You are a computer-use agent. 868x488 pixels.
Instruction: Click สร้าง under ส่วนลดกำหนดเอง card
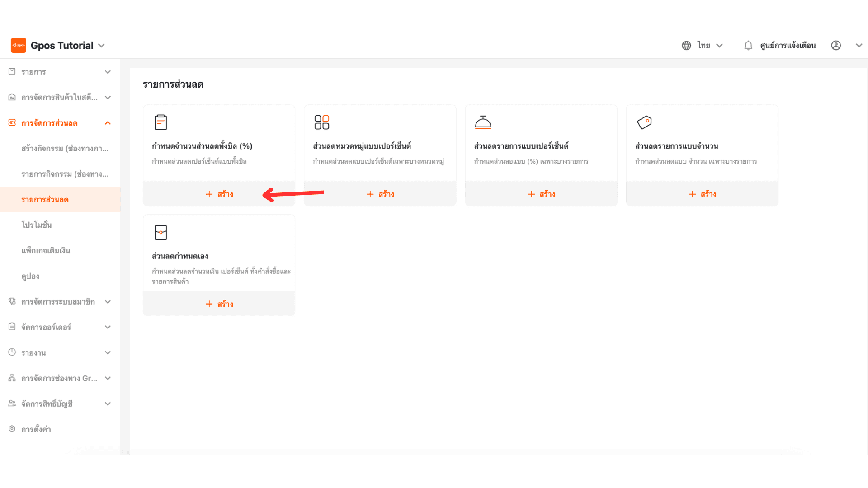[x=219, y=304]
